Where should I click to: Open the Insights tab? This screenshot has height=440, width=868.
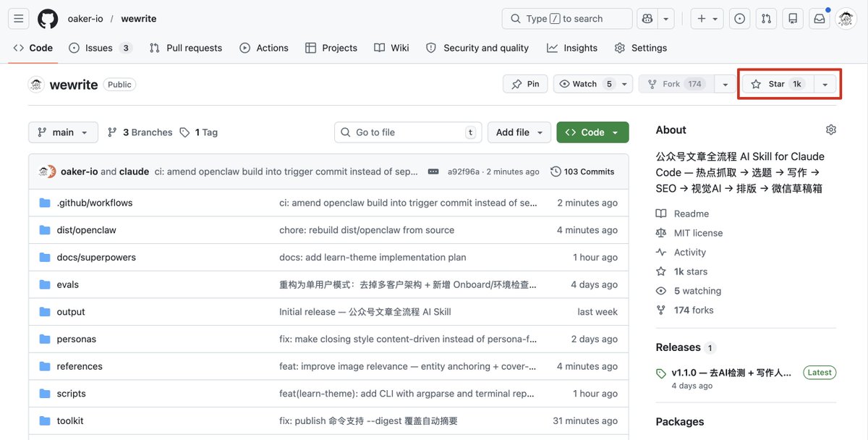pos(572,48)
